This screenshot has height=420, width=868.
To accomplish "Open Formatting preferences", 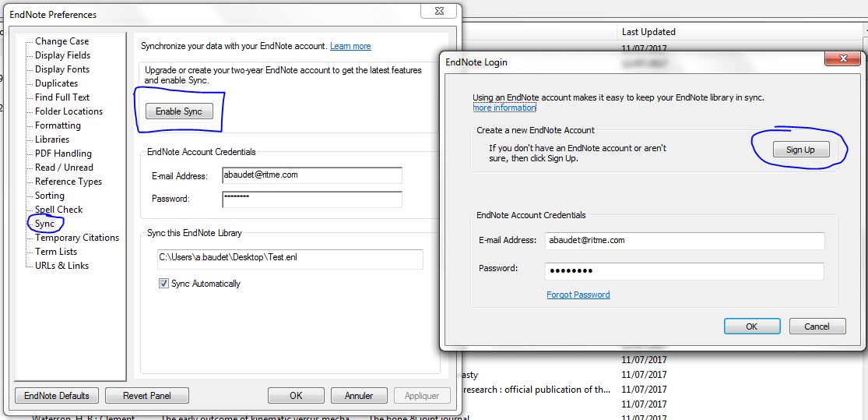I will [x=58, y=125].
